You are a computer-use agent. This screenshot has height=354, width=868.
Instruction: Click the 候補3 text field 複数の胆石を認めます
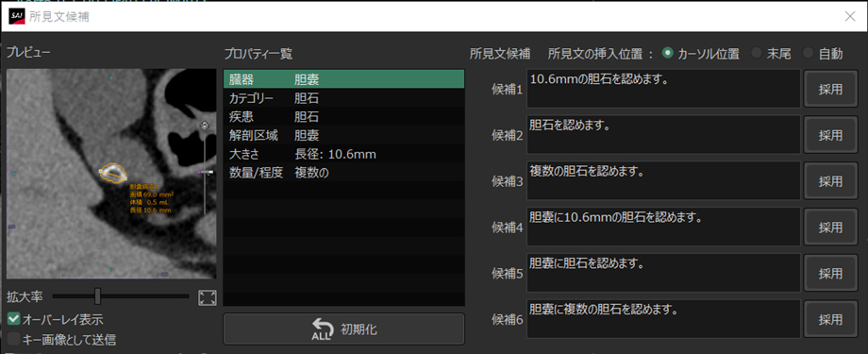[x=663, y=180]
